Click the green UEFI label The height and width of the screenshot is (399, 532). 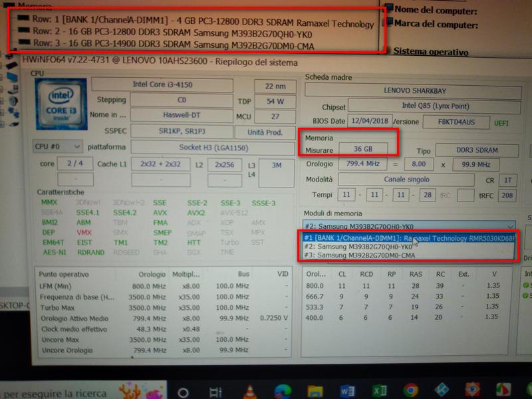501,123
